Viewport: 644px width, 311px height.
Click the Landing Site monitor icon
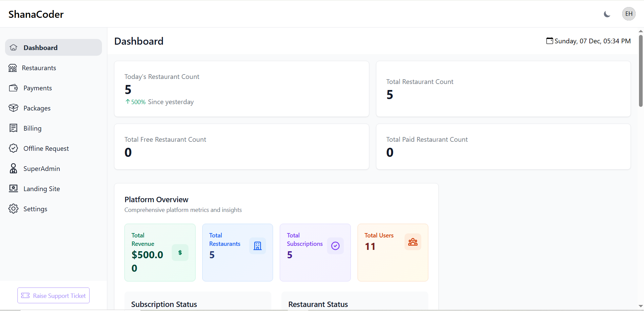[13, 189]
